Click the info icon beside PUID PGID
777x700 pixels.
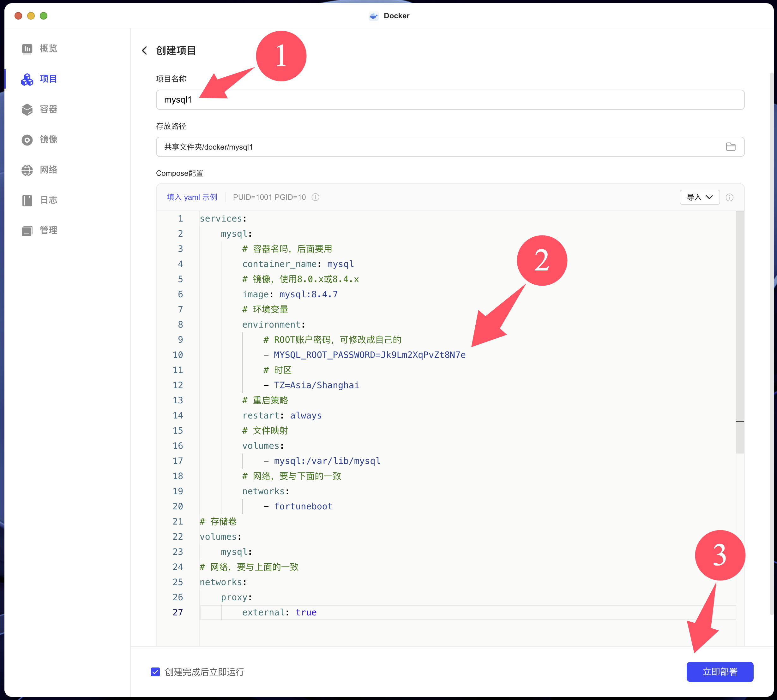(x=315, y=197)
